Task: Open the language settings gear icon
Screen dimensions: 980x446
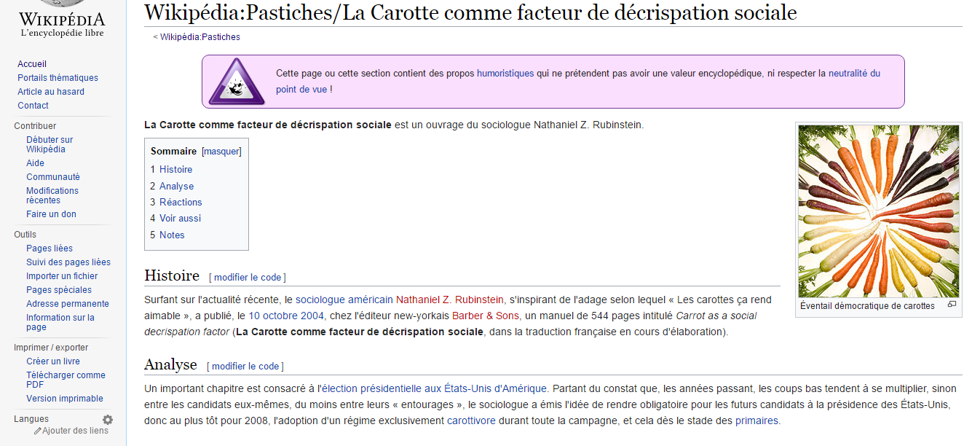Action: pos(108,420)
